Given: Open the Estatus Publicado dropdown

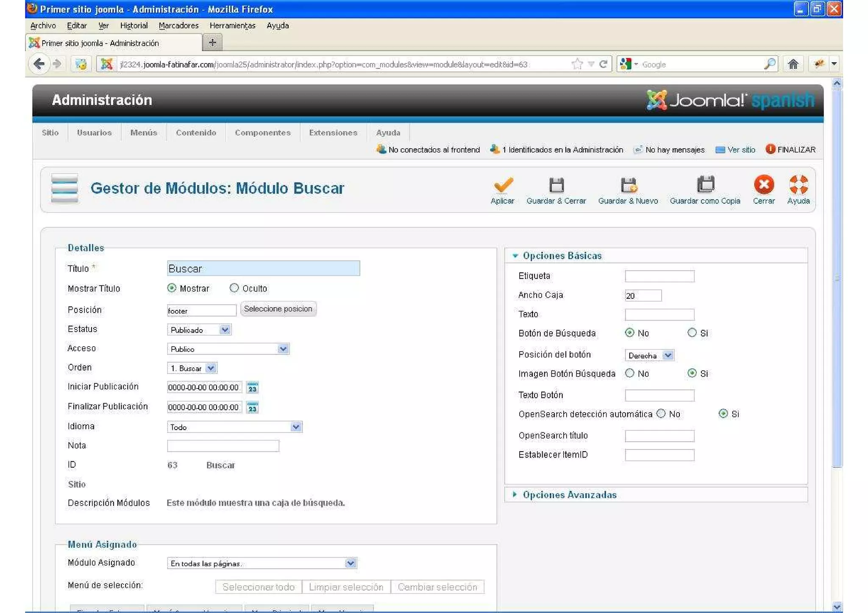Looking at the screenshot, I should pos(199,330).
